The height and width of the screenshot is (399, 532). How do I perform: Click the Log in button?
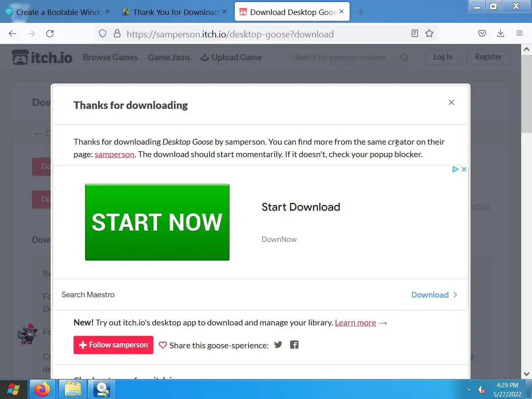443,57
